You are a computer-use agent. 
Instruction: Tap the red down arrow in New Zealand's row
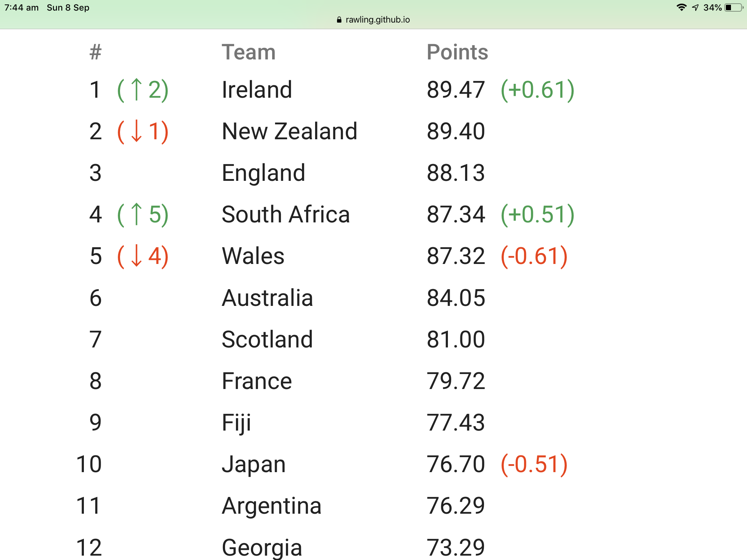pyautogui.click(x=136, y=131)
